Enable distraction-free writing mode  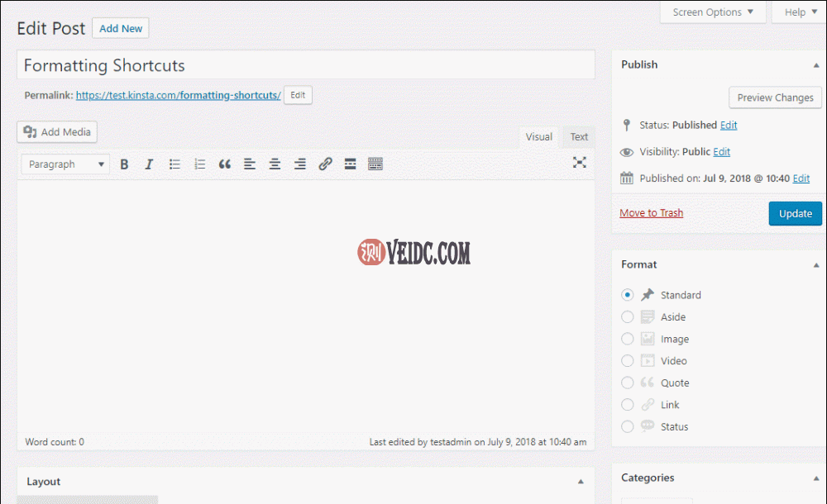pyautogui.click(x=580, y=163)
